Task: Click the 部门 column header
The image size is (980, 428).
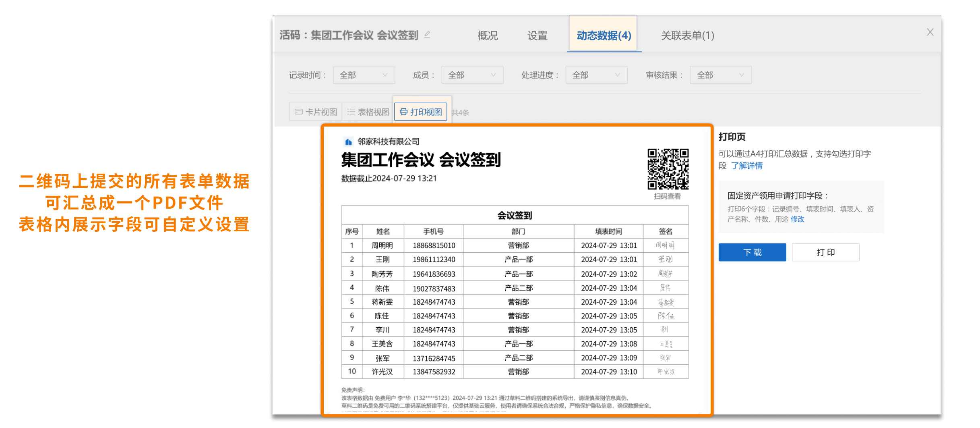Action: pos(518,232)
